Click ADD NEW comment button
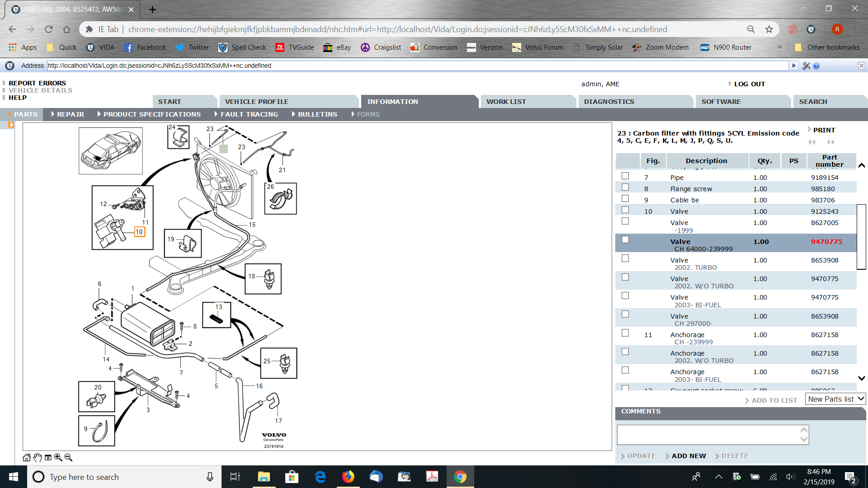The height and width of the screenshot is (488, 868). pos(688,456)
